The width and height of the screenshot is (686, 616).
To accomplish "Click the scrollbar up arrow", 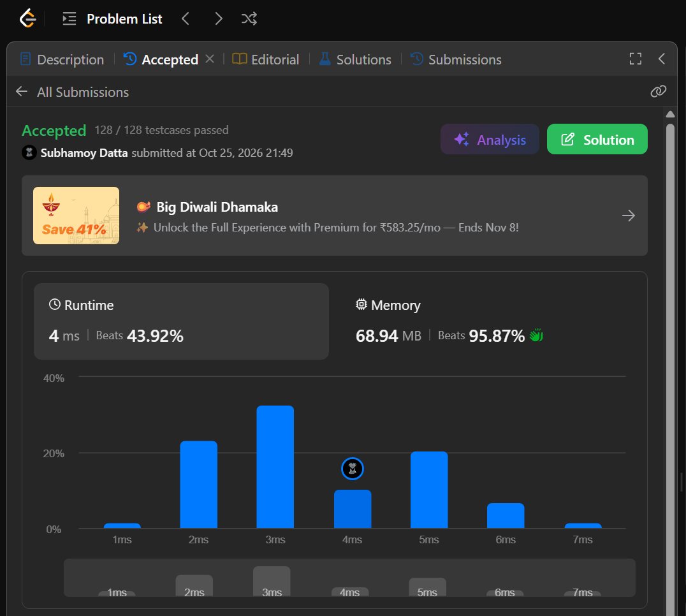I will (670, 114).
